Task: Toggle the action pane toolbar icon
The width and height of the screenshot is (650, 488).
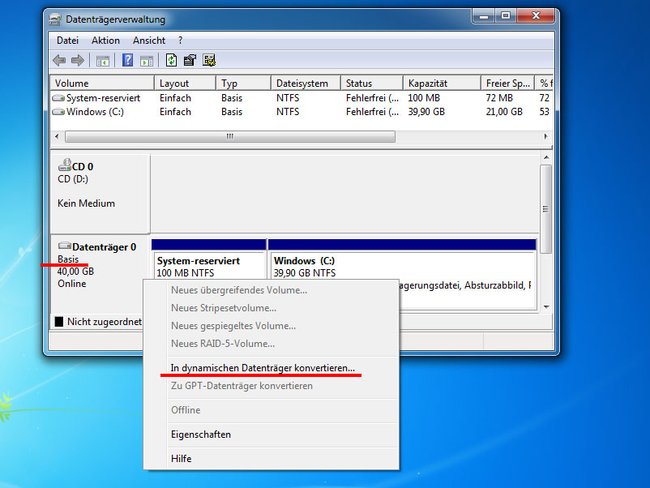Action: [146, 61]
